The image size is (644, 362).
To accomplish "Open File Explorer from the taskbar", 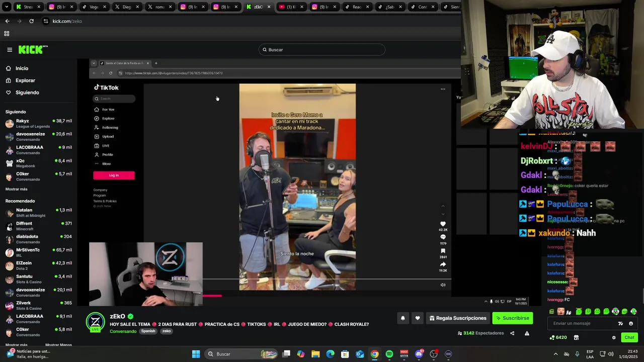I will pos(315,354).
